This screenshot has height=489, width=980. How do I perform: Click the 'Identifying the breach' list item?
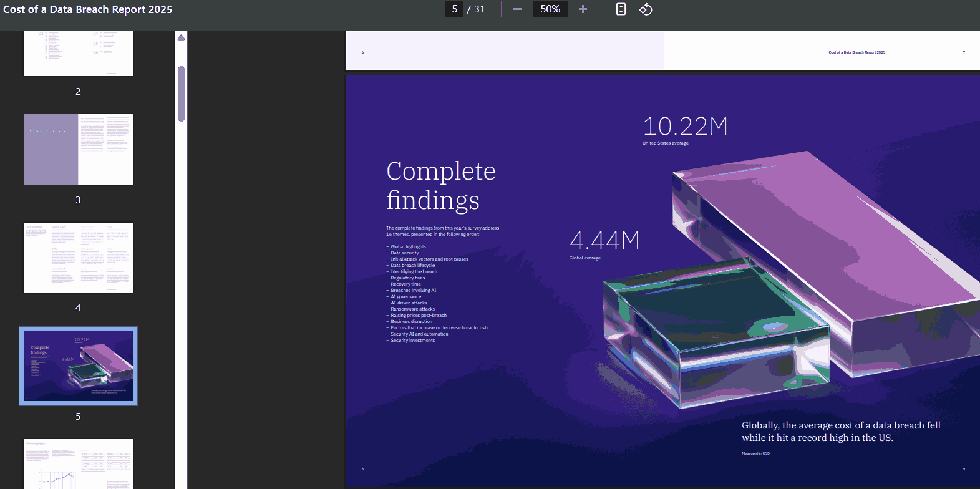coord(414,272)
